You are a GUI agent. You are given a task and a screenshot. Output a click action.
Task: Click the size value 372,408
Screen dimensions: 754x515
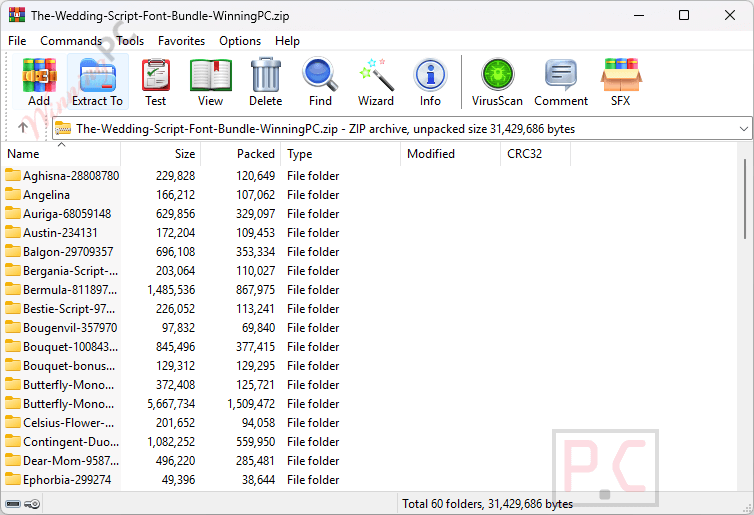(176, 385)
